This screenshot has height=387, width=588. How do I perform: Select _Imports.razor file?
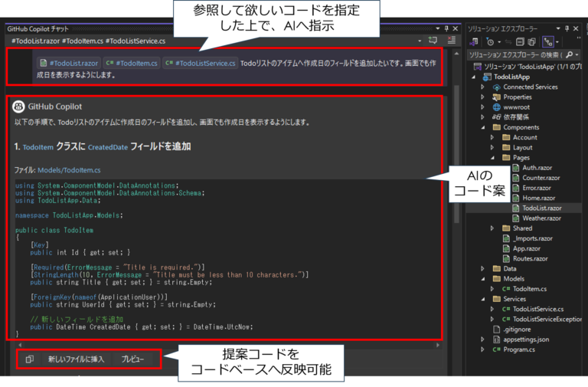[x=533, y=239]
